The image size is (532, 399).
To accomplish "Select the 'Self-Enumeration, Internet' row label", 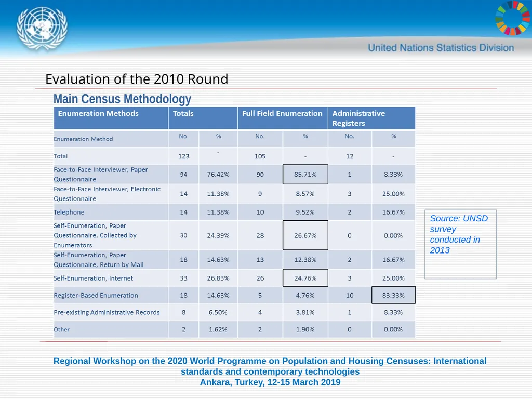I will pyautogui.click(x=94, y=278).
